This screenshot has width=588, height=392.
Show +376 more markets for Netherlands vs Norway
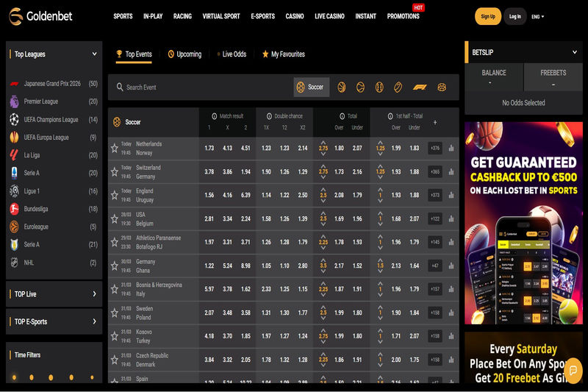pyautogui.click(x=435, y=148)
